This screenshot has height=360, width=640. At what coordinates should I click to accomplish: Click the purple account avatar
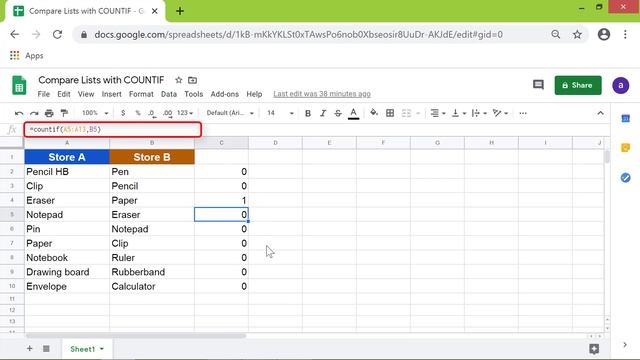(620, 85)
